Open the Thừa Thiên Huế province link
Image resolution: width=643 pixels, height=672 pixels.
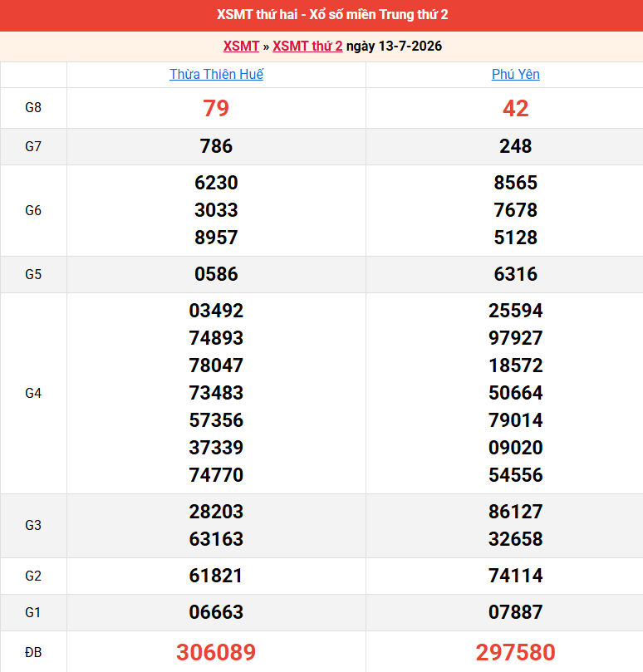[x=216, y=74]
